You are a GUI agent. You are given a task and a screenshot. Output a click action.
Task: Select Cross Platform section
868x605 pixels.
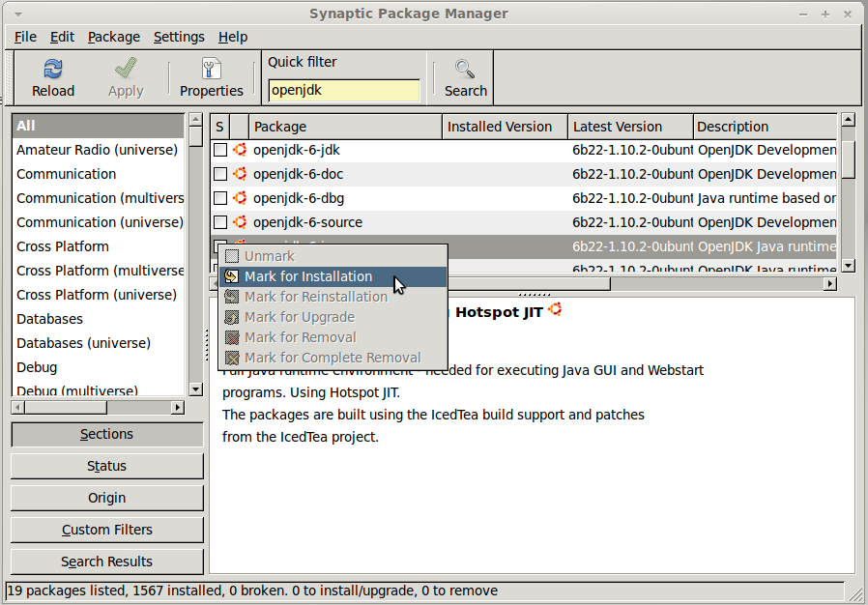(98, 246)
